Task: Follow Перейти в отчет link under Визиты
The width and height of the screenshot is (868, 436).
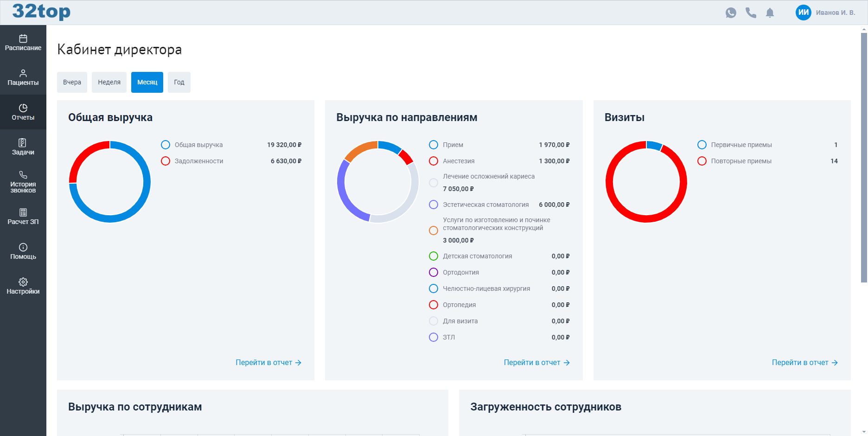Action: click(804, 363)
